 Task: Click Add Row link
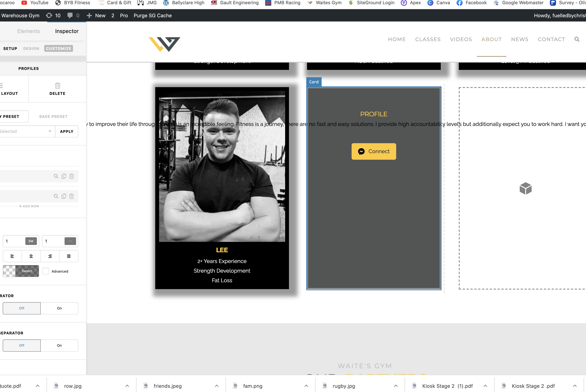point(29,206)
